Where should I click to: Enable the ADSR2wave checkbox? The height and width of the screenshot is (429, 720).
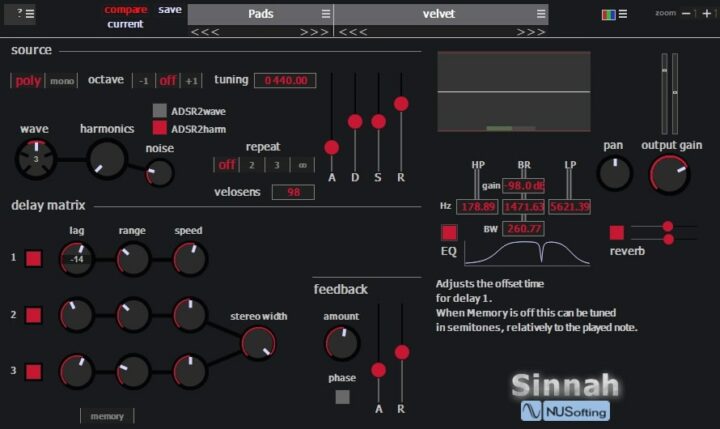[159, 110]
